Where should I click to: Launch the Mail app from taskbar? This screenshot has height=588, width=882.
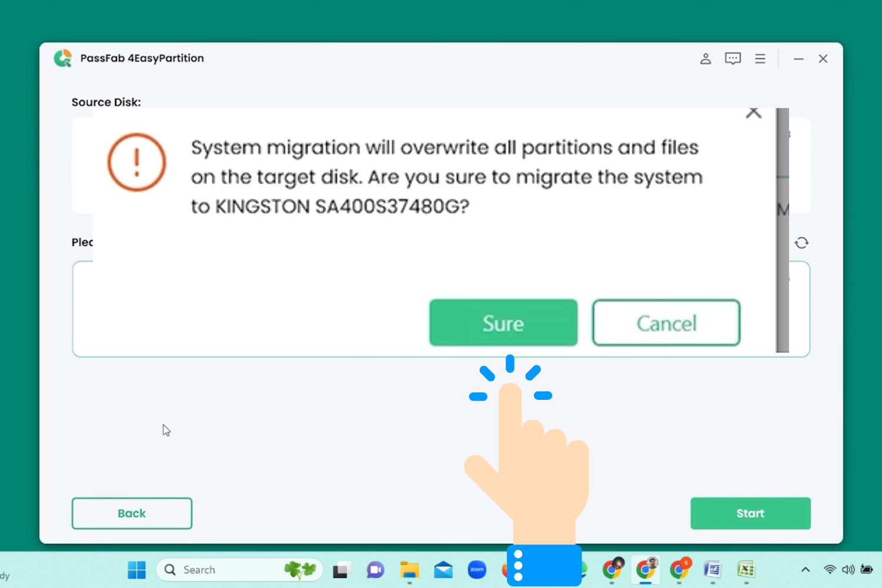coord(443,570)
